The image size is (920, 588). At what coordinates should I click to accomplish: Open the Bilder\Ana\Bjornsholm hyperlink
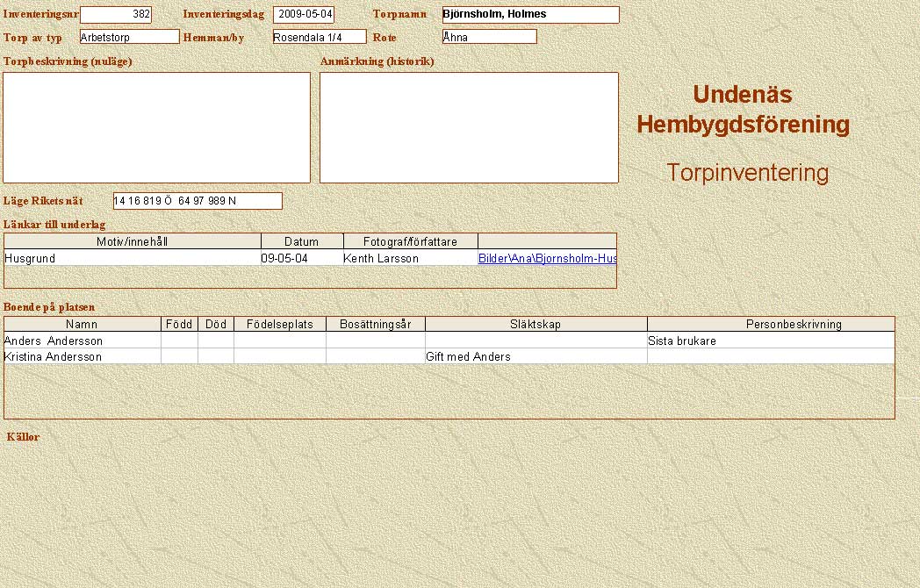[547, 259]
